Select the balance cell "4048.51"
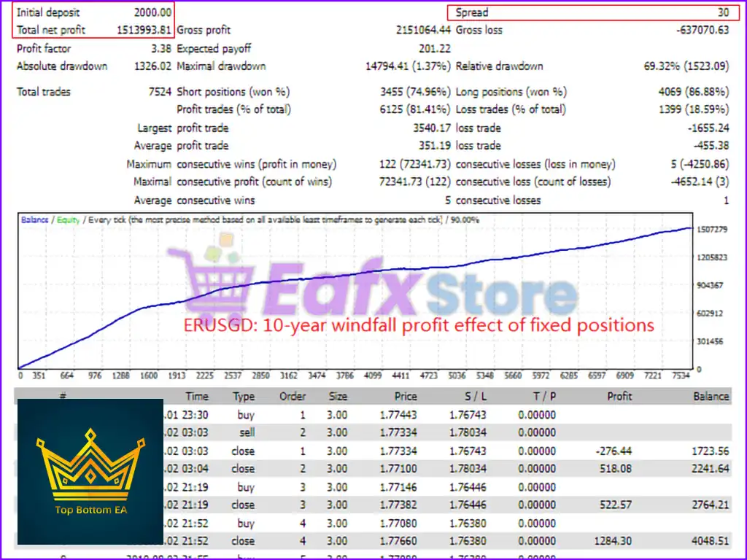This screenshot has width=747, height=560. click(711, 541)
